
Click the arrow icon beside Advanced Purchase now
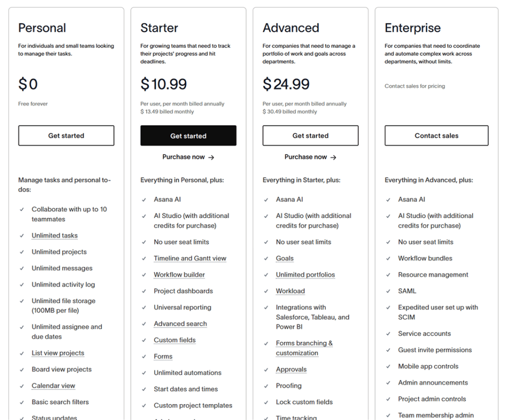click(x=333, y=157)
